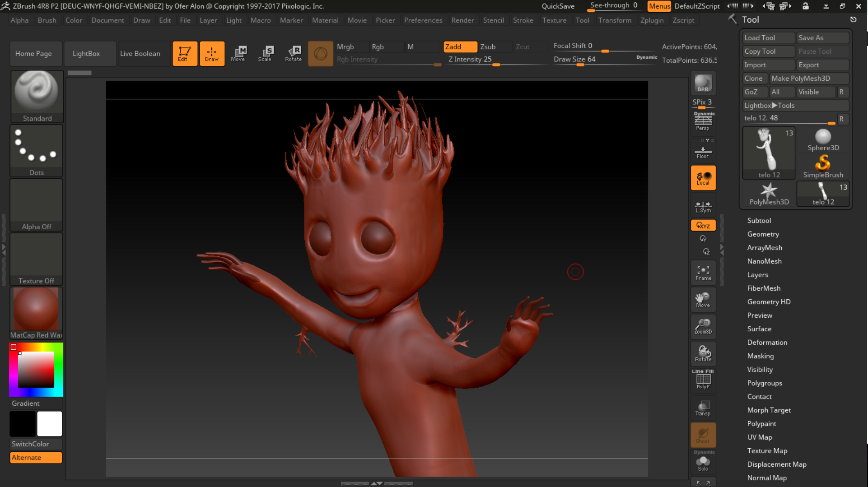Open the Stroke menu

pos(523,20)
